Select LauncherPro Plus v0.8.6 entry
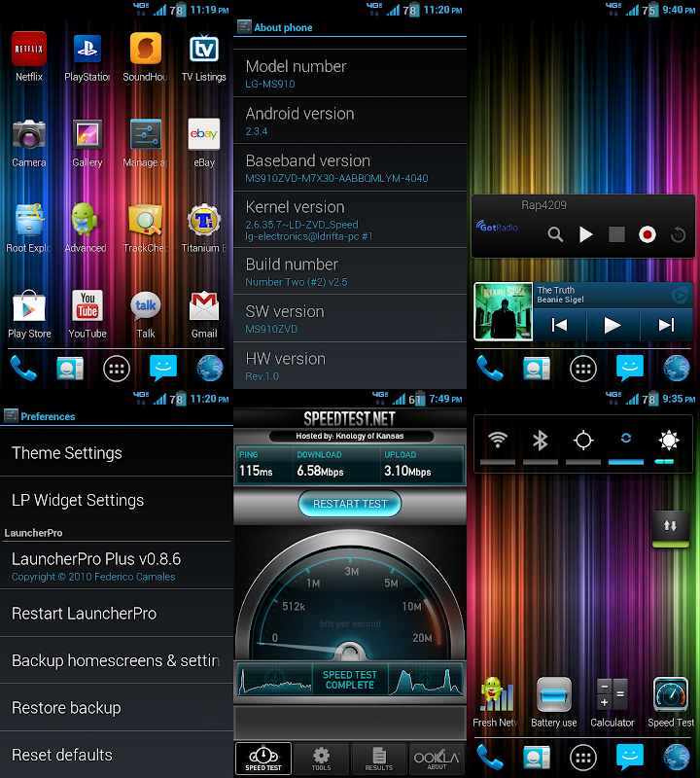700x778 pixels. [117, 566]
